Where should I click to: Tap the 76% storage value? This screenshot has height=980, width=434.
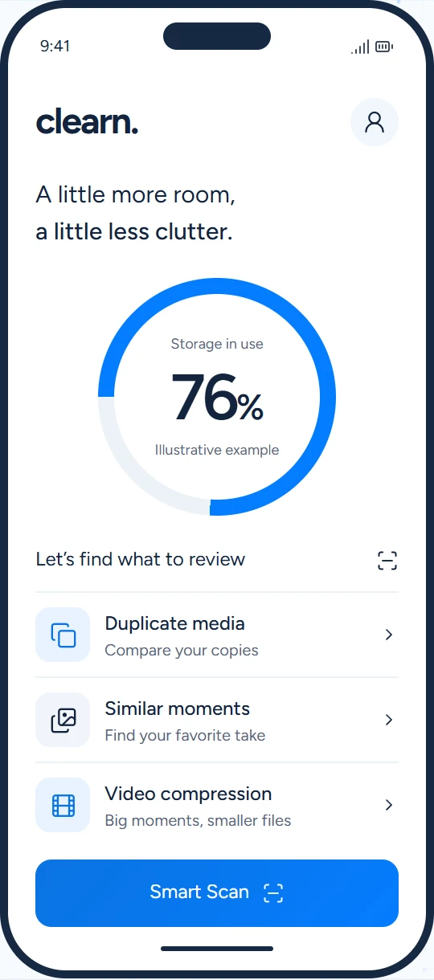tap(217, 398)
